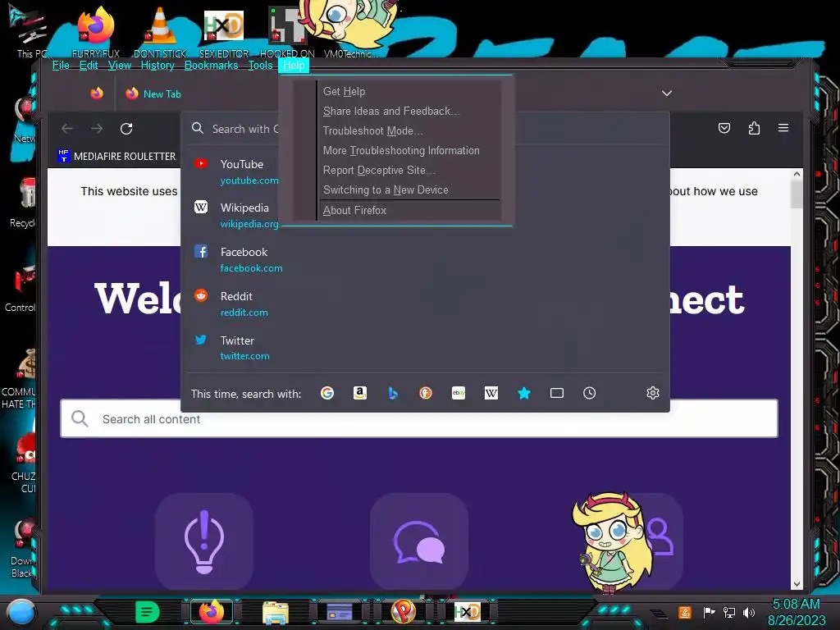The image size is (840, 630).
Task: Open the View menu
Action: click(120, 66)
